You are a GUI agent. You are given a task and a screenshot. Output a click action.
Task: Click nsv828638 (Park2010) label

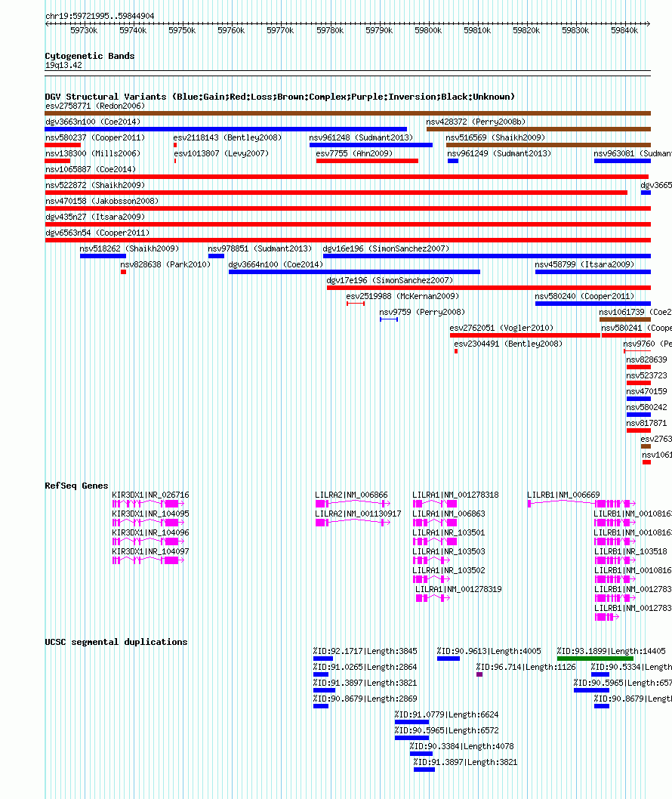[165, 264]
